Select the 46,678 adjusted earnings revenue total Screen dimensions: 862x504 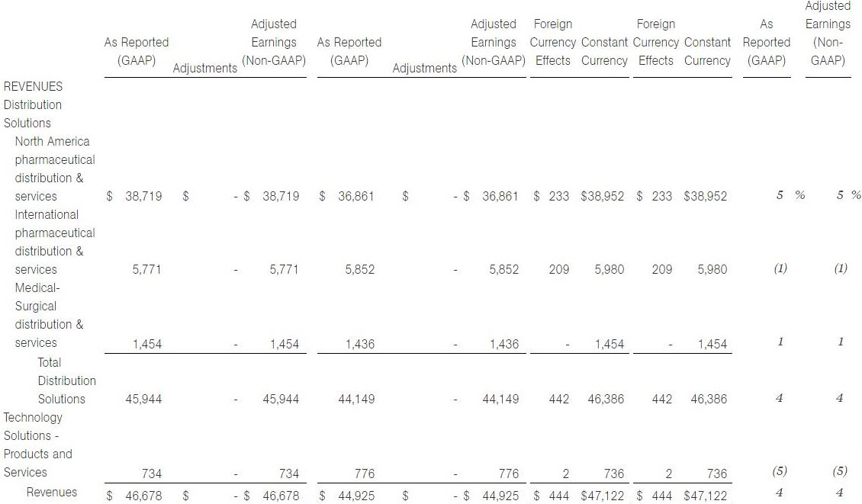pos(281,496)
